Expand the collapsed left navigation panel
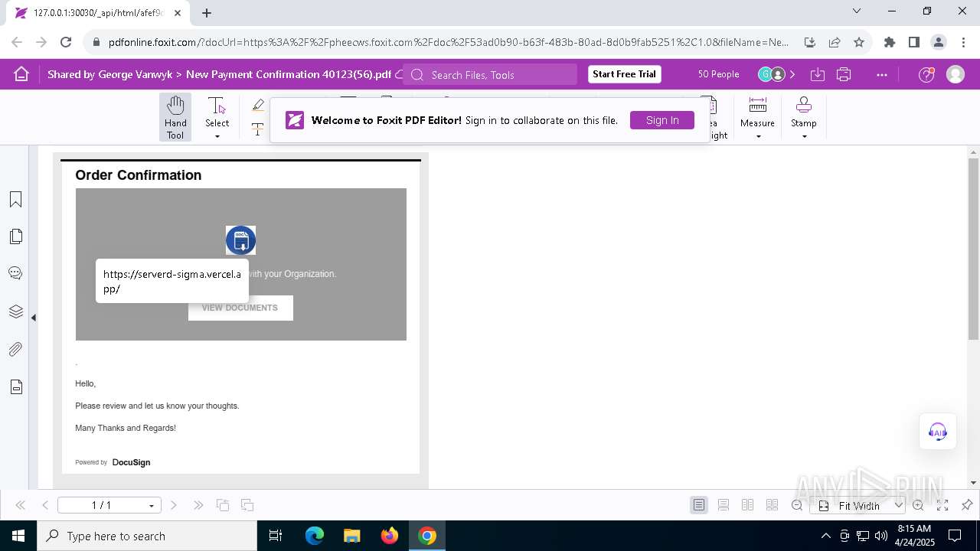This screenshot has height=551, width=980. 34,318
